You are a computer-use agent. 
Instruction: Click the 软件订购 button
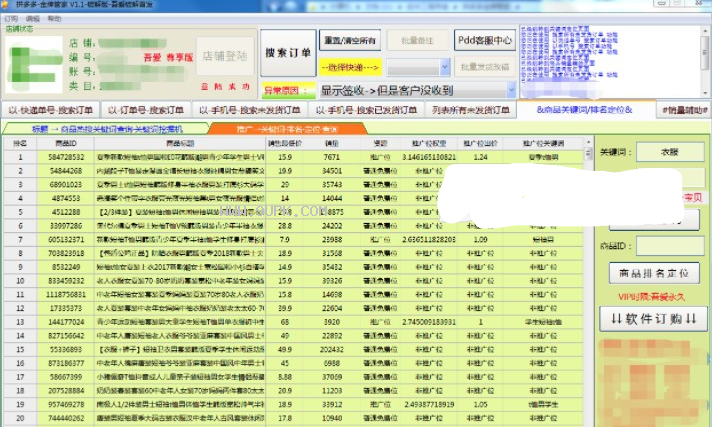click(653, 319)
